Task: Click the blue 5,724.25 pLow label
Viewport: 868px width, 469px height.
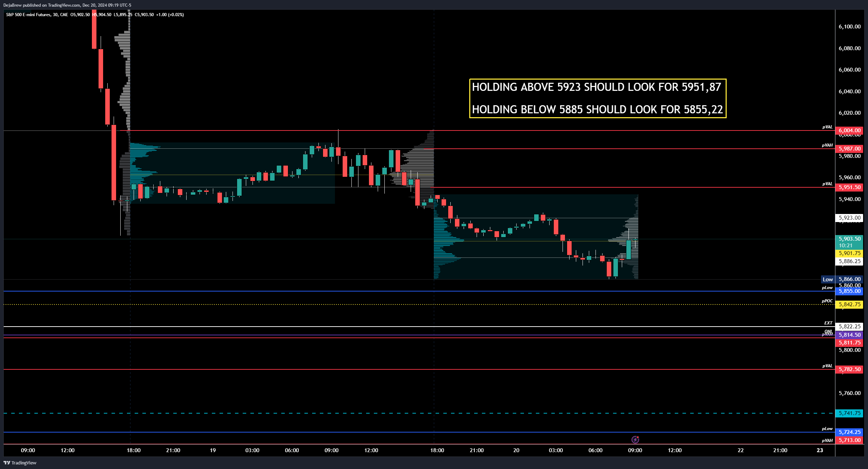Action: tap(849, 432)
